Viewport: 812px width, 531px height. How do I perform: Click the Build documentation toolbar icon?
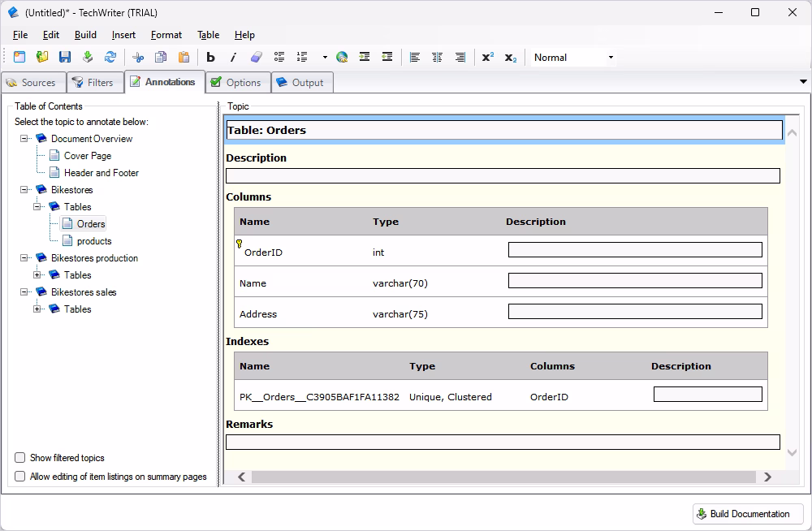[x=88, y=57]
